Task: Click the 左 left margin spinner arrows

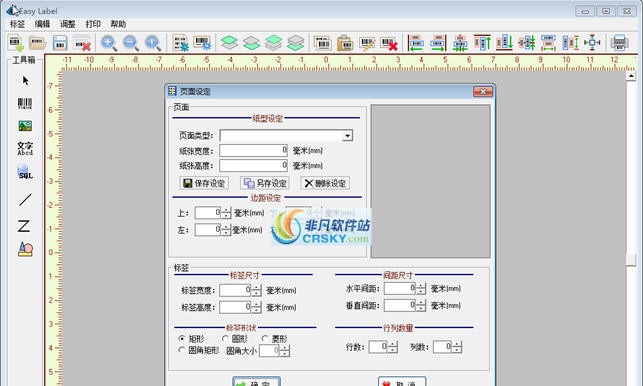Action: [226, 230]
